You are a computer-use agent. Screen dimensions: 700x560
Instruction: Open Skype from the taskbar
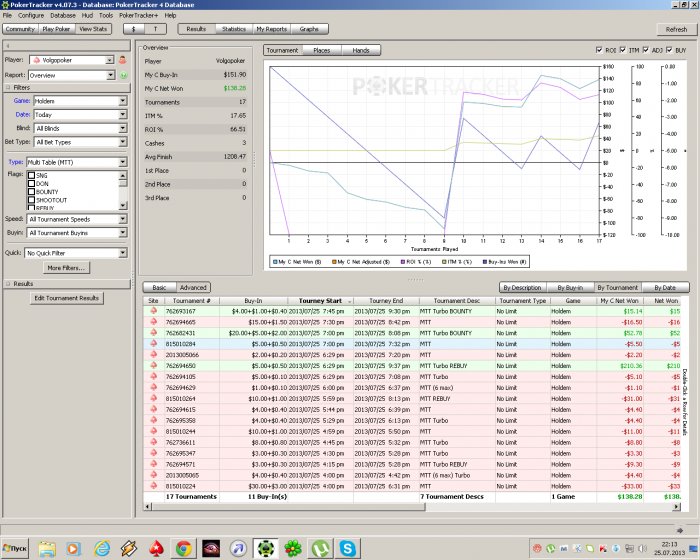tap(347, 548)
